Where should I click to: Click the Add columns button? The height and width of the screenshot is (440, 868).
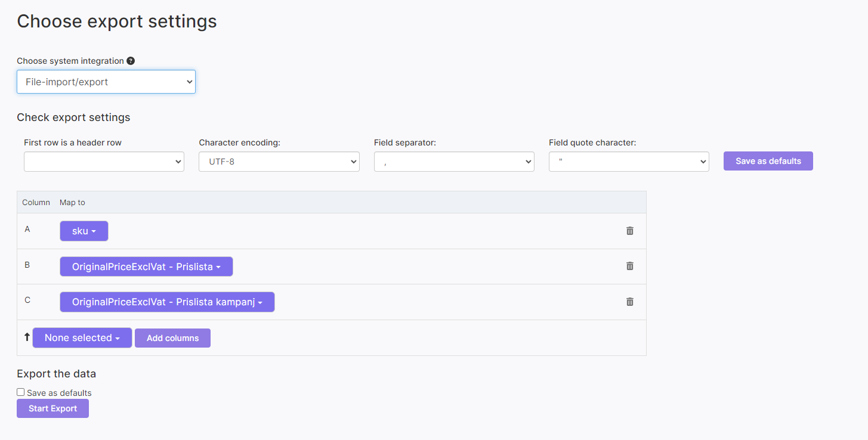pos(172,338)
